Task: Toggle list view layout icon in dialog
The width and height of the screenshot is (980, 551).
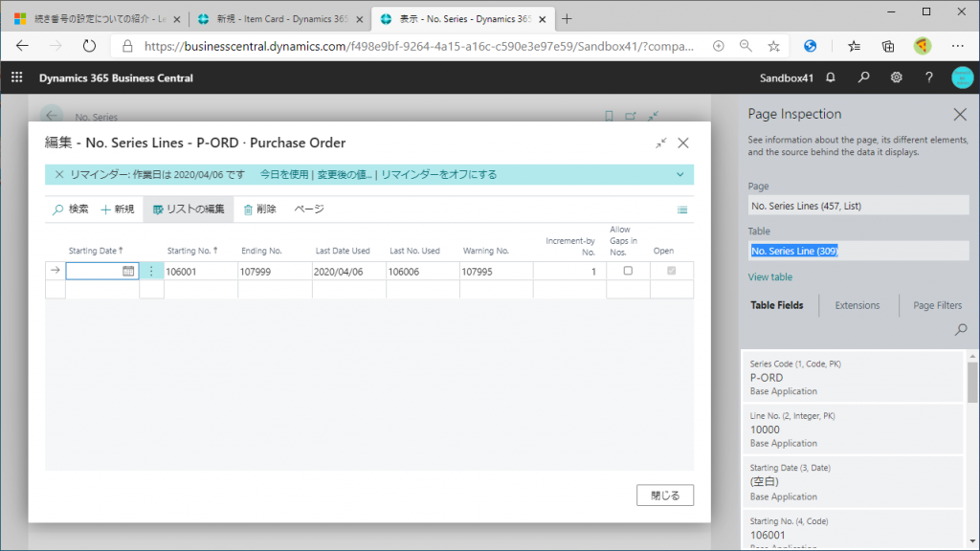Action: (682, 209)
